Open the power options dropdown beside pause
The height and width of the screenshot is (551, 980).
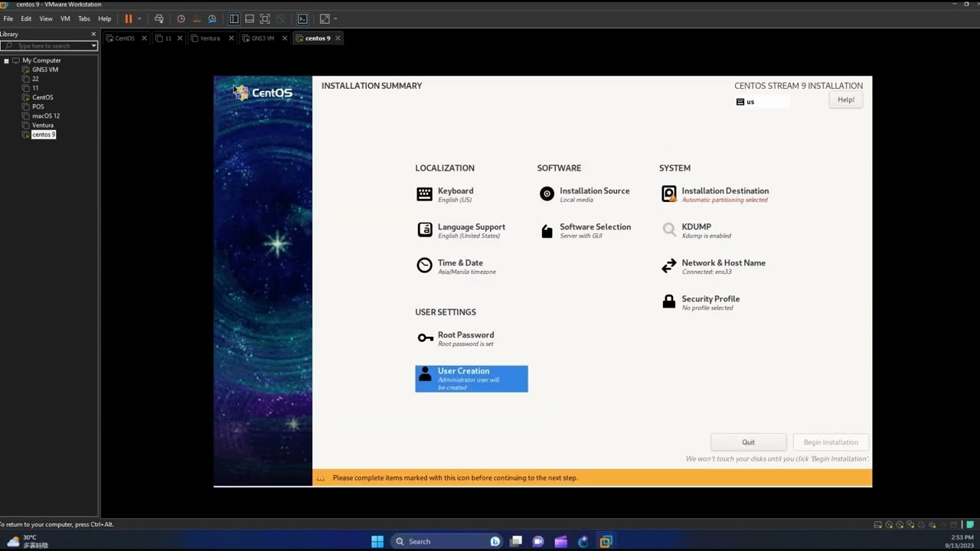pyautogui.click(x=139, y=18)
